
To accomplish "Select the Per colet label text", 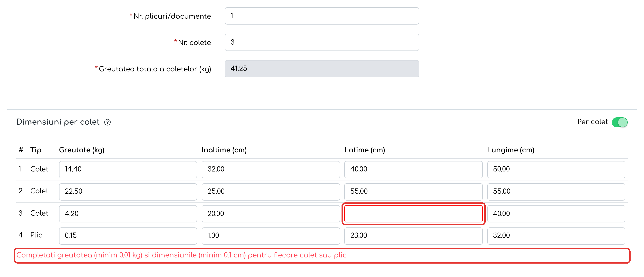I will [592, 122].
